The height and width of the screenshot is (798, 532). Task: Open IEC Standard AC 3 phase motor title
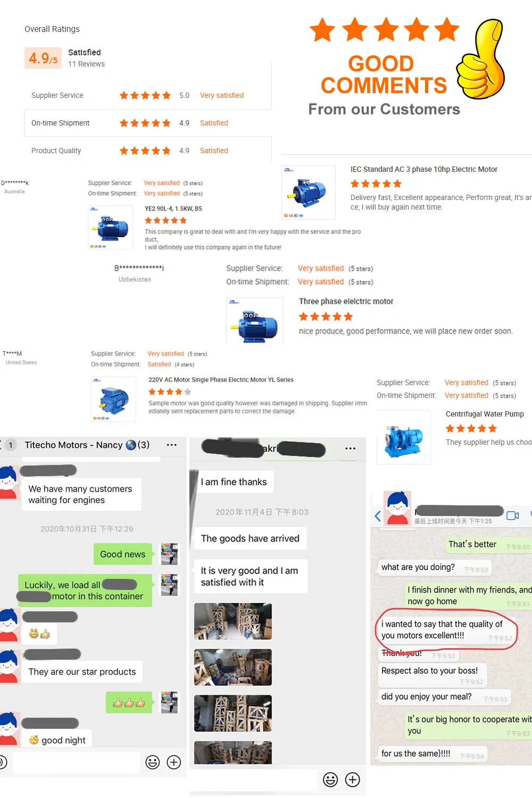(x=424, y=169)
